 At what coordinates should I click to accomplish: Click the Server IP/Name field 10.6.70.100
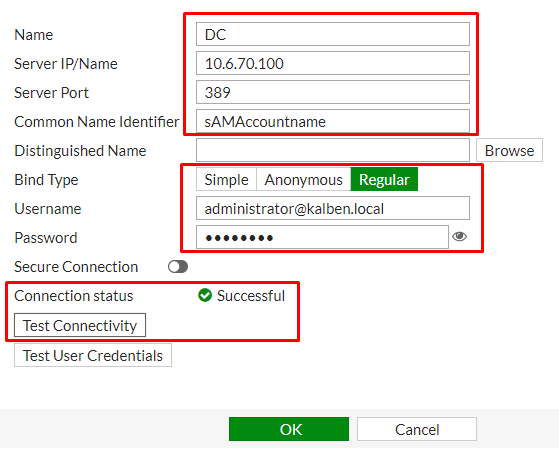click(x=333, y=63)
